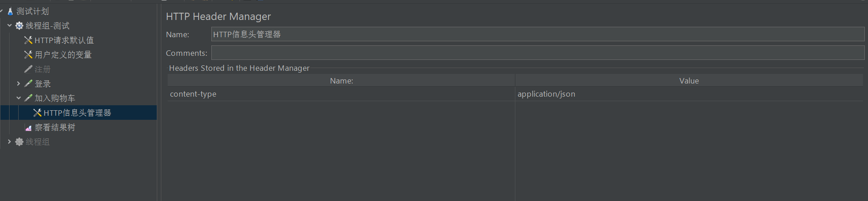Select the disabled 注册 sampler
The height and width of the screenshot is (201, 868).
click(43, 69)
